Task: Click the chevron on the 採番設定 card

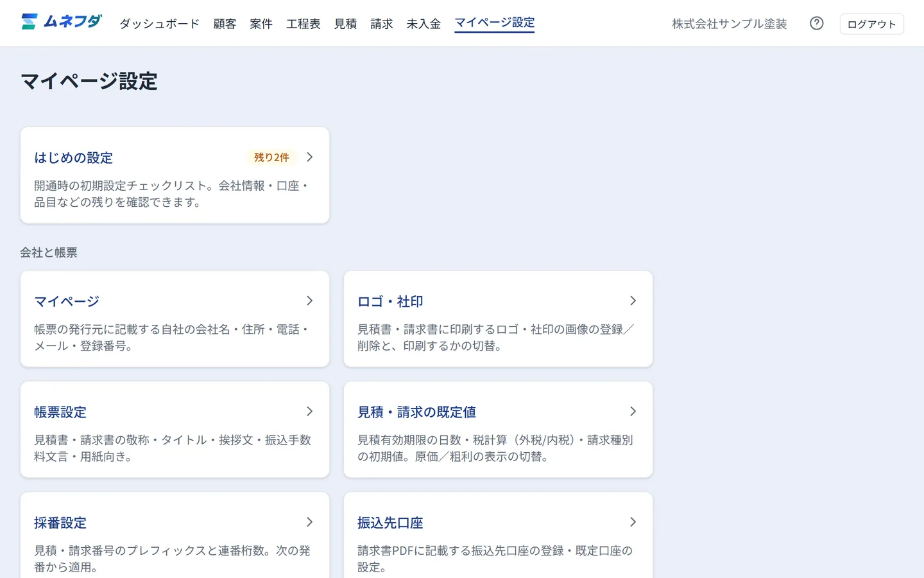Action: point(310,522)
